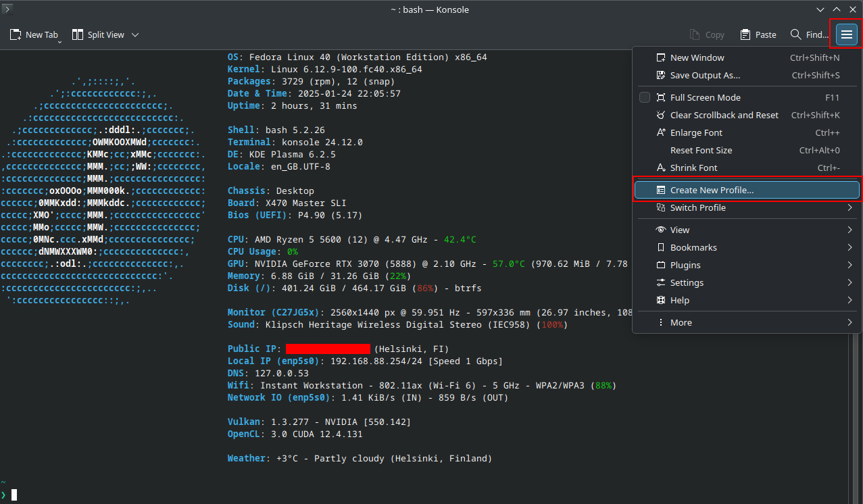This screenshot has height=504, width=863.
Task: Click the Settings sliders icon
Action: [x=661, y=282]
